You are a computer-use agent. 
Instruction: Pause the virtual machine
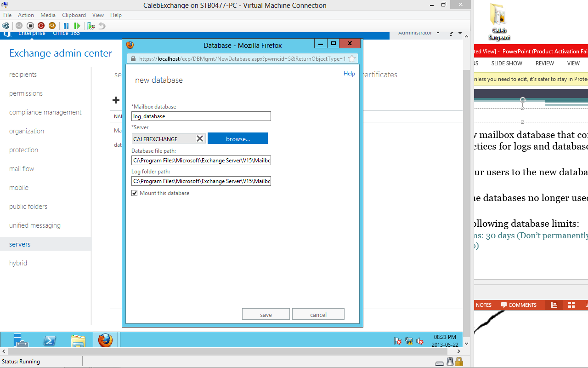(x=66, y=26)
